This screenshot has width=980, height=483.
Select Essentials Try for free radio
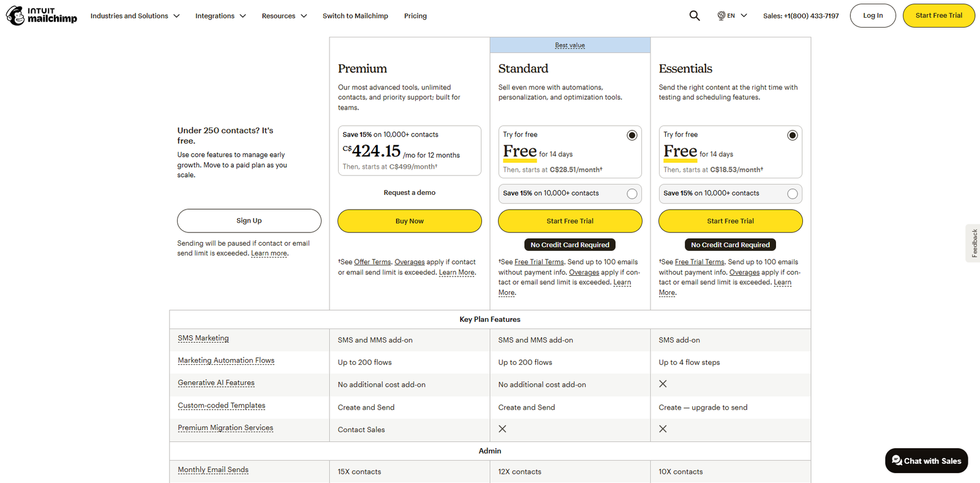coord(793,135)
